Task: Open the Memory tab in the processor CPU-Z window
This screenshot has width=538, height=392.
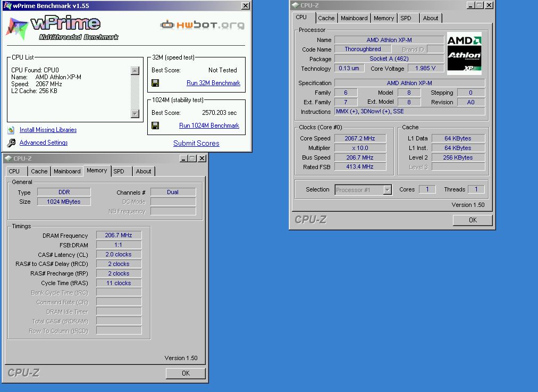Action: 384,18
